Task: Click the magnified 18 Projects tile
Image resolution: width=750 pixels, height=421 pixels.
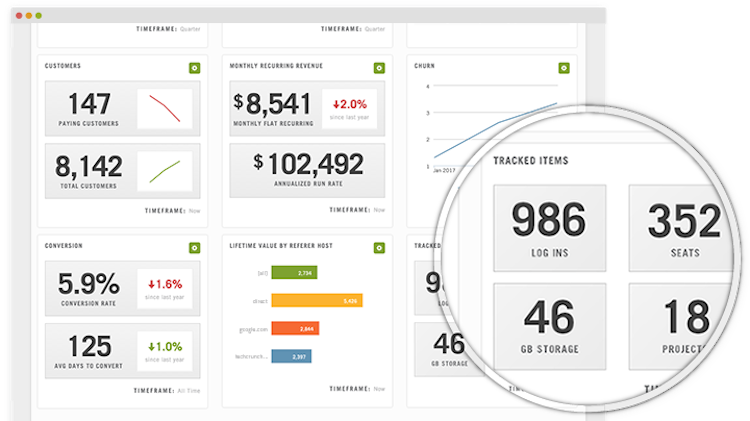Action: pos(678,326)
